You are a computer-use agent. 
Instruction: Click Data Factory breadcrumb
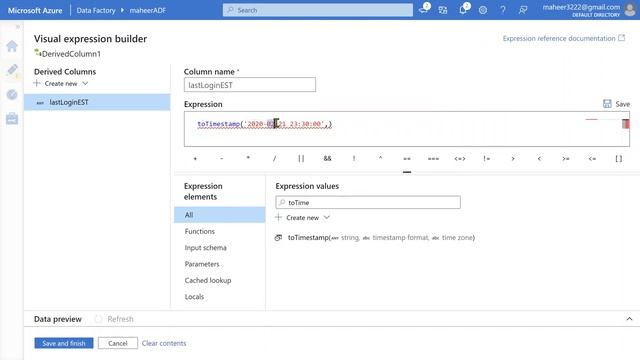96,10
